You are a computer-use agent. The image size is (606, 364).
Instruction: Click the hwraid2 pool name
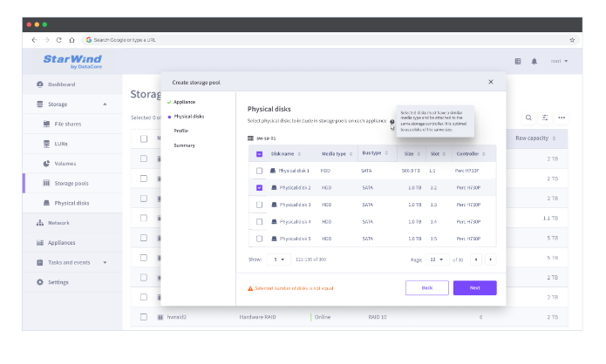click(x=177, y=317)
